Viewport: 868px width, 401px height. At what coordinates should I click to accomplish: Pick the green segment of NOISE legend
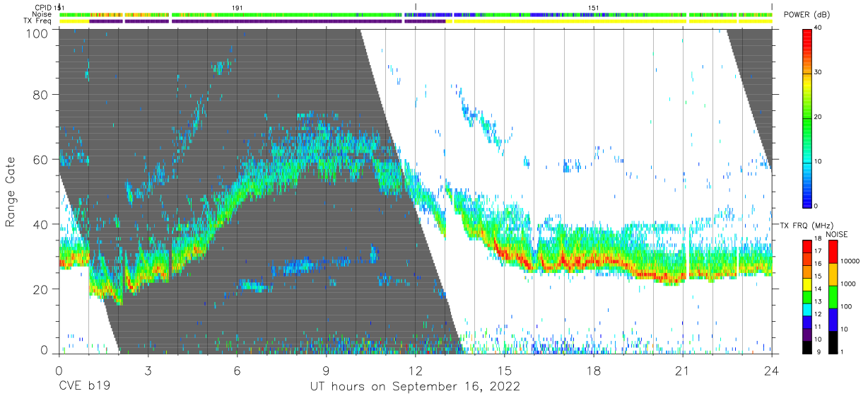[x=833, y=297]
